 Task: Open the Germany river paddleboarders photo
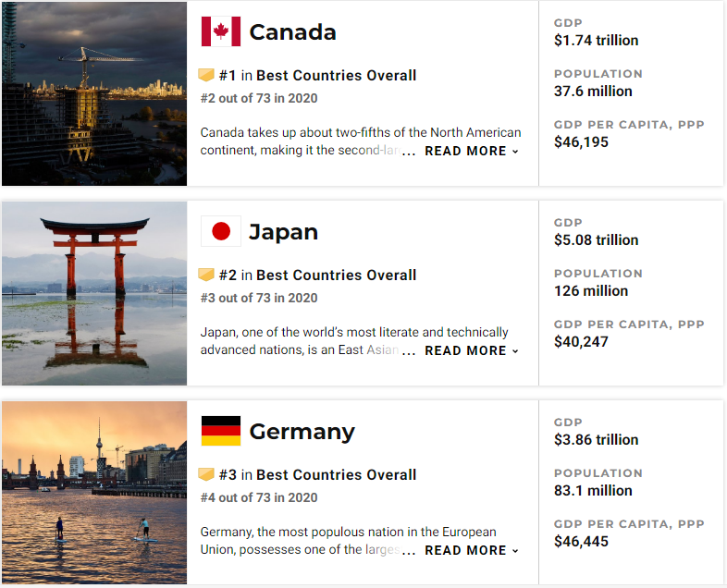[x=93, y=492]
